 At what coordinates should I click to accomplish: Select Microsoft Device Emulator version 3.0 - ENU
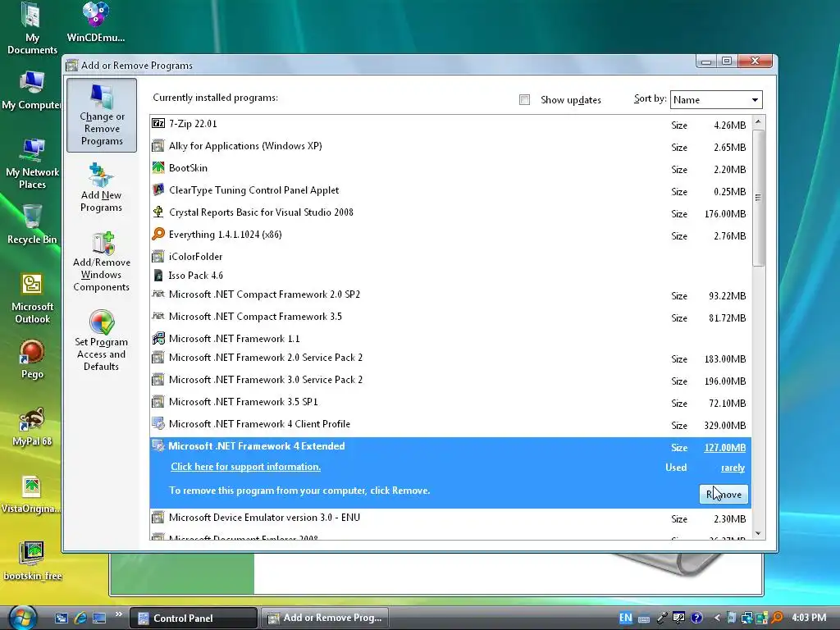[450, 518]
